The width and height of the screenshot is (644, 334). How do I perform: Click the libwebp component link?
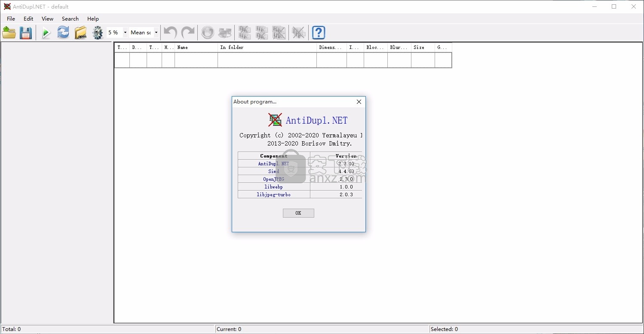[x=274, y=187]
